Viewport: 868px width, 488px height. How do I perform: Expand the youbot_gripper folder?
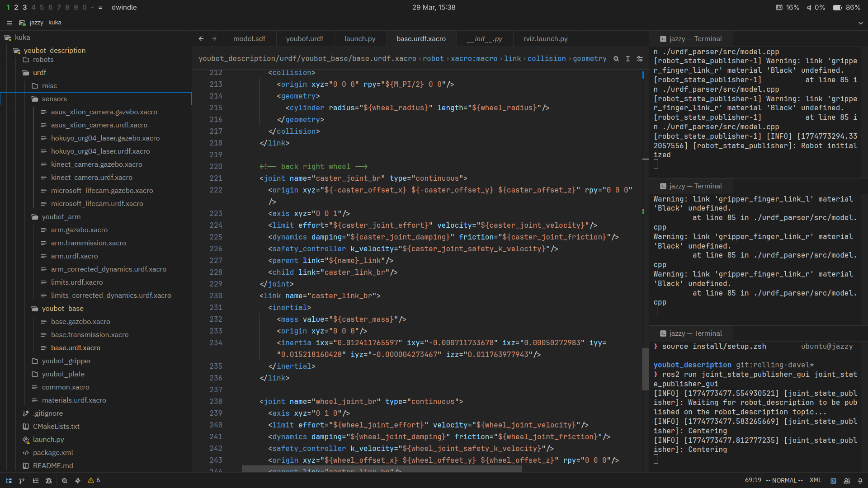66,361
